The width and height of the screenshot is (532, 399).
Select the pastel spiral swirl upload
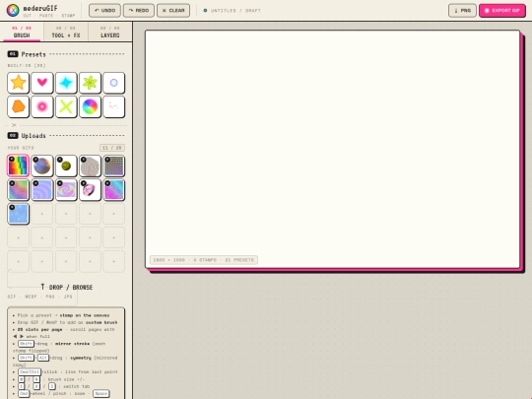(x=66, y=190)
